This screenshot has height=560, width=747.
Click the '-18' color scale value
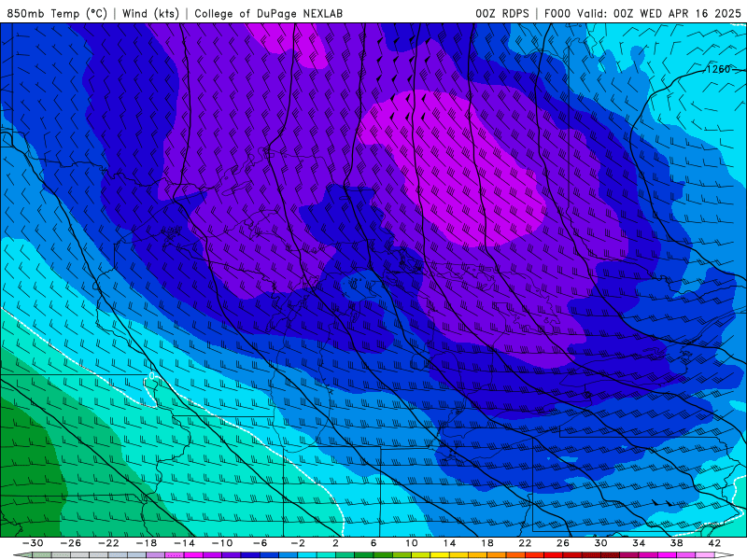point(147,543)
